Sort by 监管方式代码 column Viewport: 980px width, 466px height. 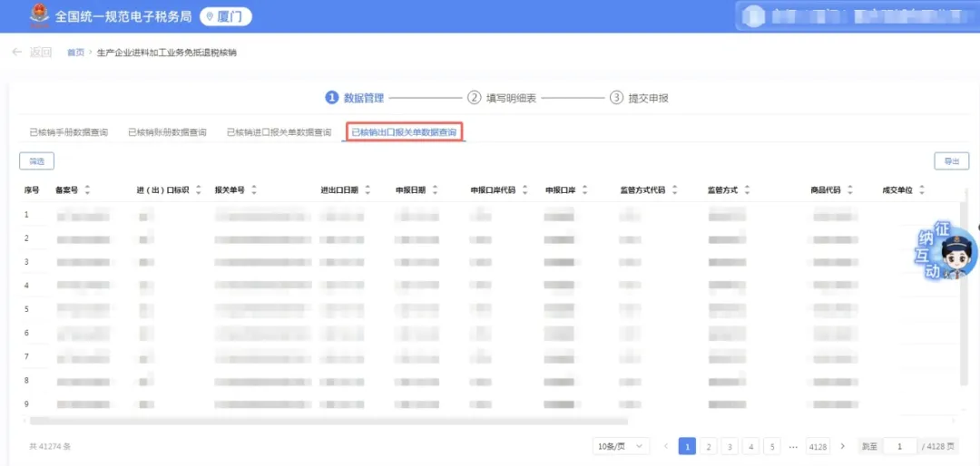click(x=674, y=190)
